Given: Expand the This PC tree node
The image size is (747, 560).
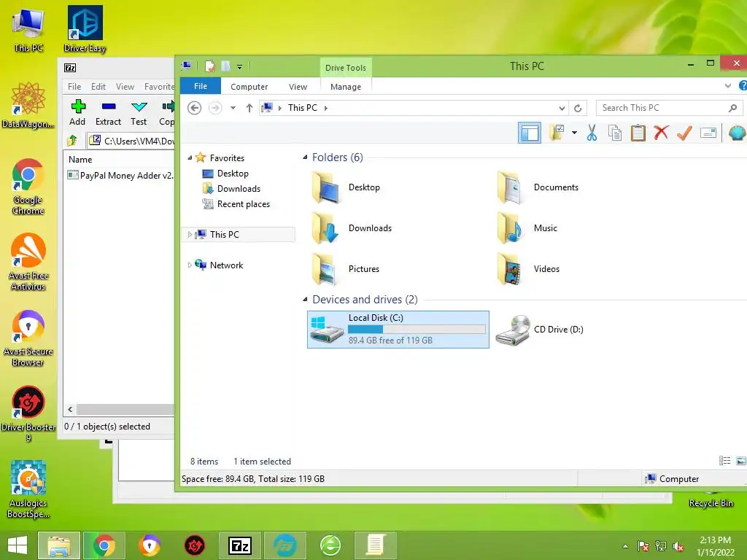Looking at the screenshot, I should click(190, 234).
